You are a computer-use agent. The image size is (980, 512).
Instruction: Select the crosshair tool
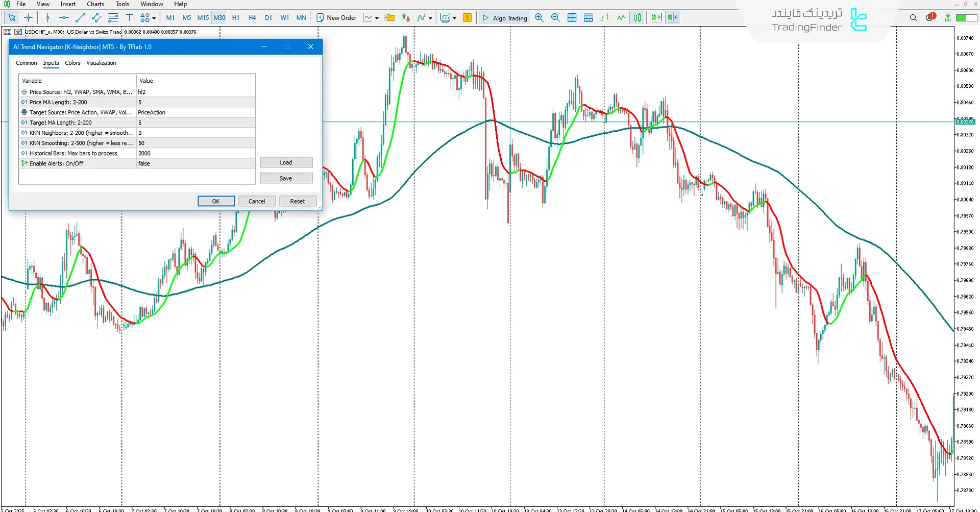click(29, 18)
